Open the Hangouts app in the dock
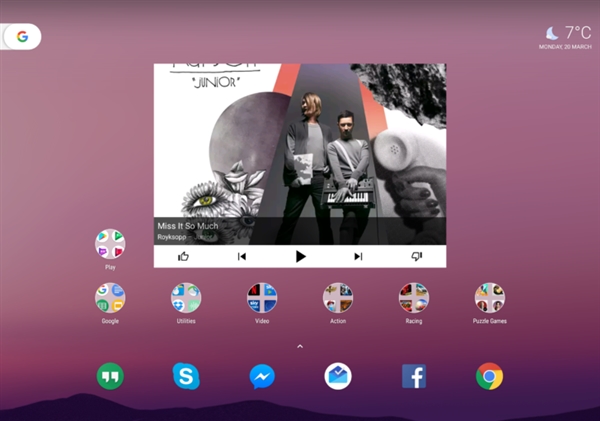Screen dimensions: 600x421 pyautogui.click(x=110, y=376)
